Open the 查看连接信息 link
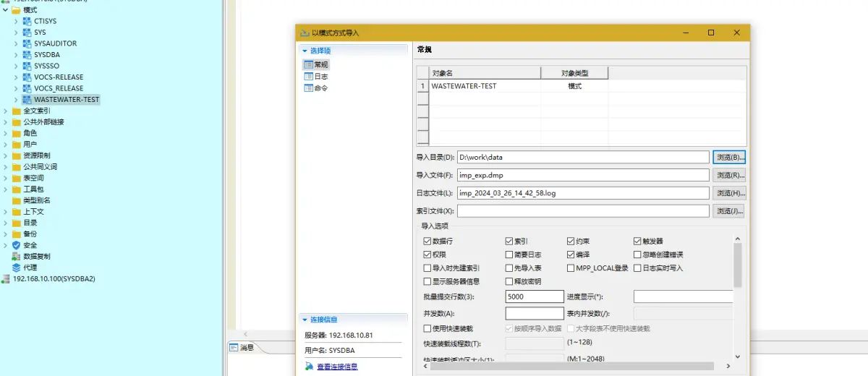This screenshot has height=376, width=868. (337, 367)
